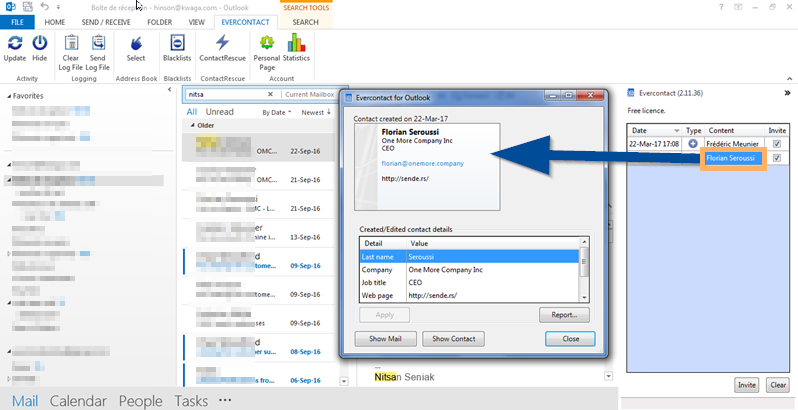
Task: Open the quick access toolbar customize arrow
Action: (x=58, y=7)
